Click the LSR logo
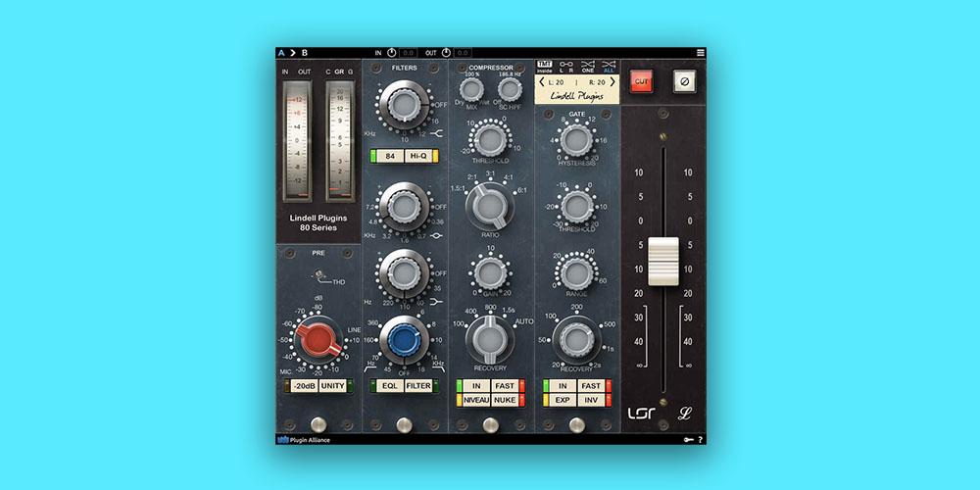 (642, 414)
